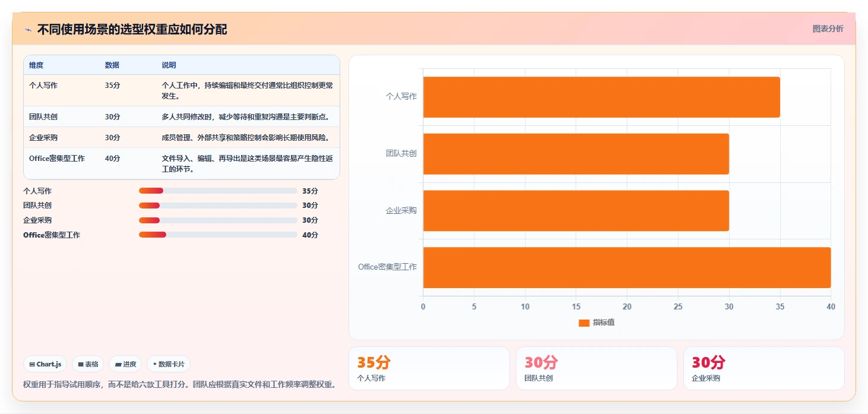Click the 图表分析 label in header
The image size is (868, 414).
[828, 29]
